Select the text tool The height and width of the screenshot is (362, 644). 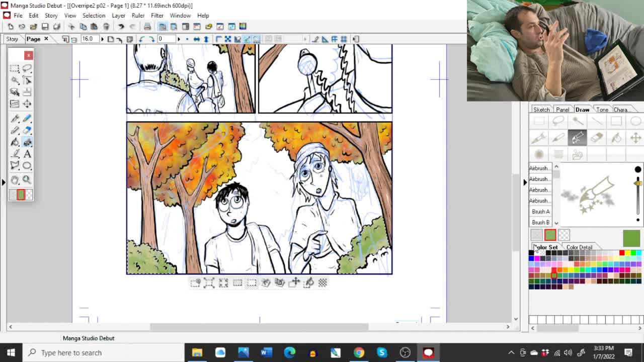(x=27, y=154)
